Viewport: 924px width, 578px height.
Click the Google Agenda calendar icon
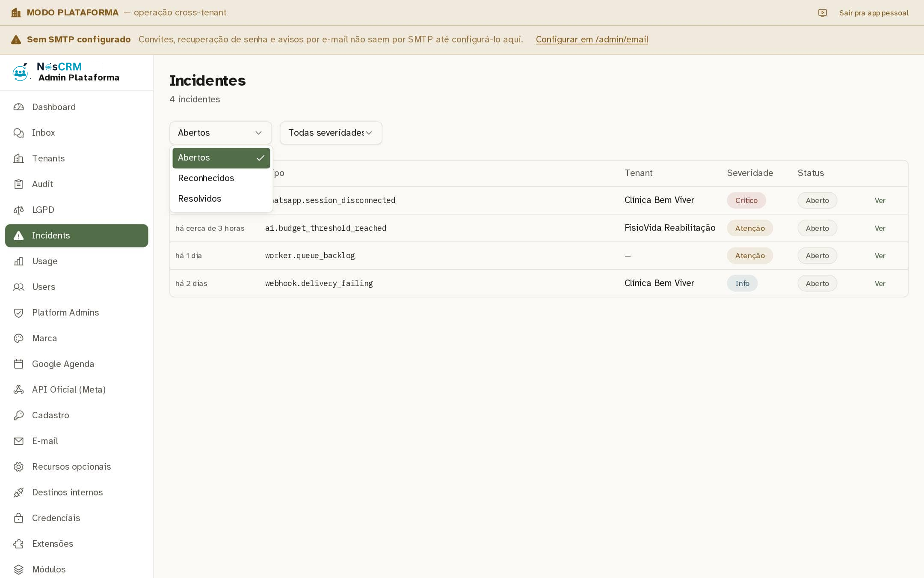(x=18, y=364)
